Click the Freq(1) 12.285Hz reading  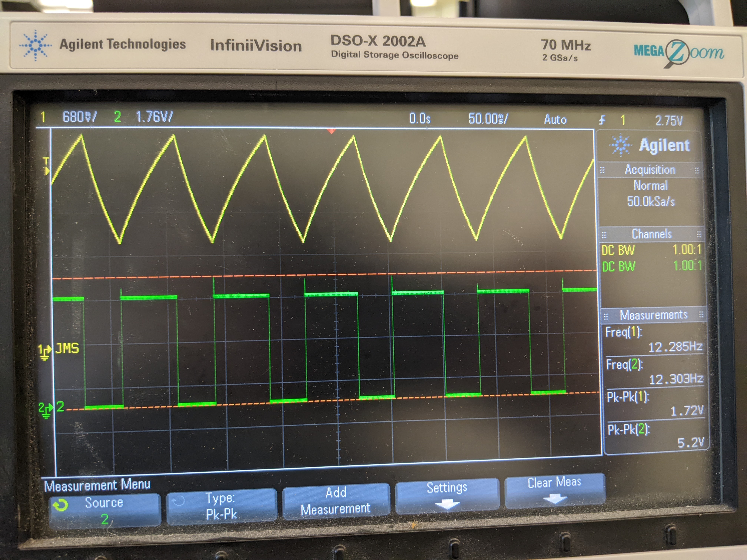654,339
